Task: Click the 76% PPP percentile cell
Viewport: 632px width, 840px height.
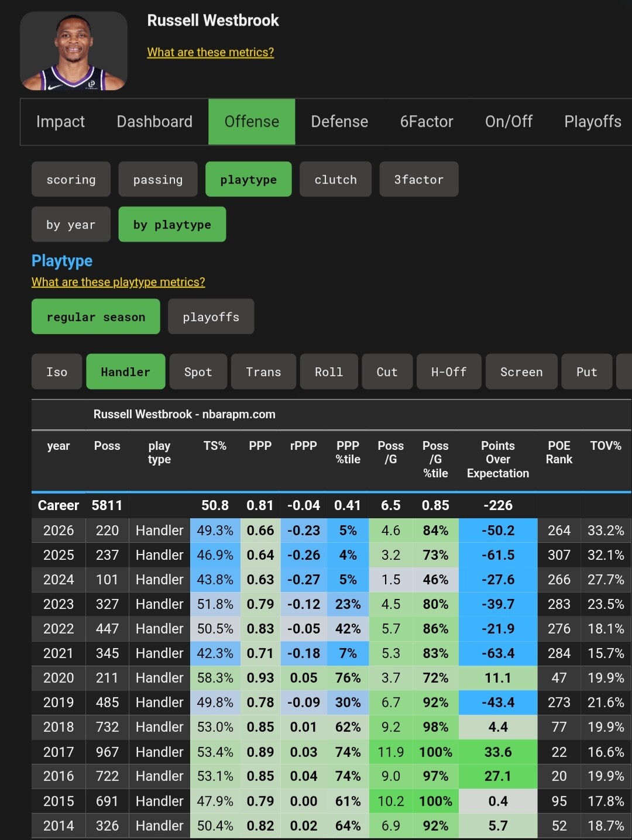Action: 348,678
